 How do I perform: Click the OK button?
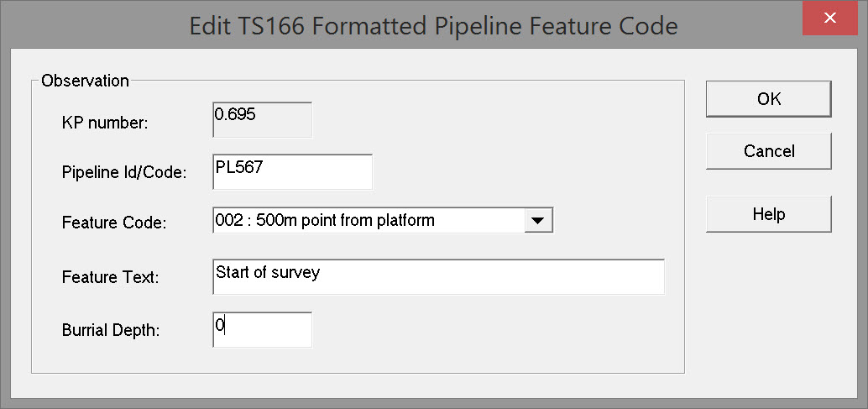(768, 99)
